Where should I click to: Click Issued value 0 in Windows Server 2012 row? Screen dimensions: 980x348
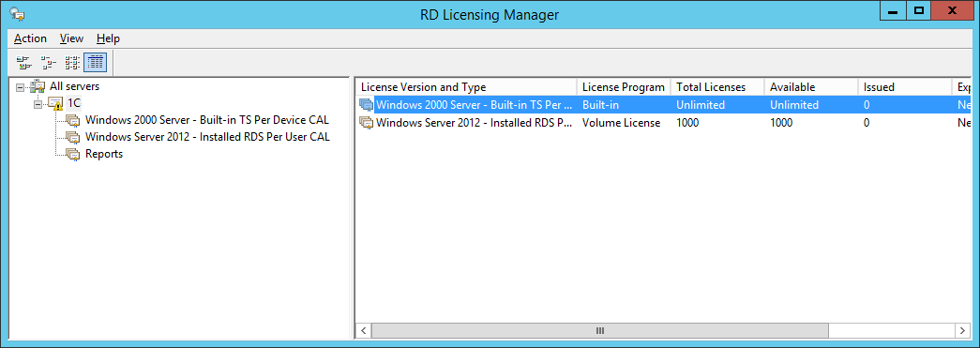[867, 123]
